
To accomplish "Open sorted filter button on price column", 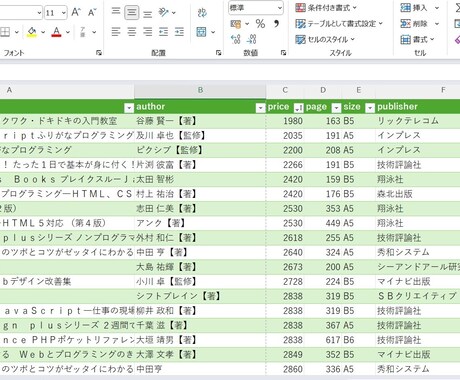I will tap(299, 107).
